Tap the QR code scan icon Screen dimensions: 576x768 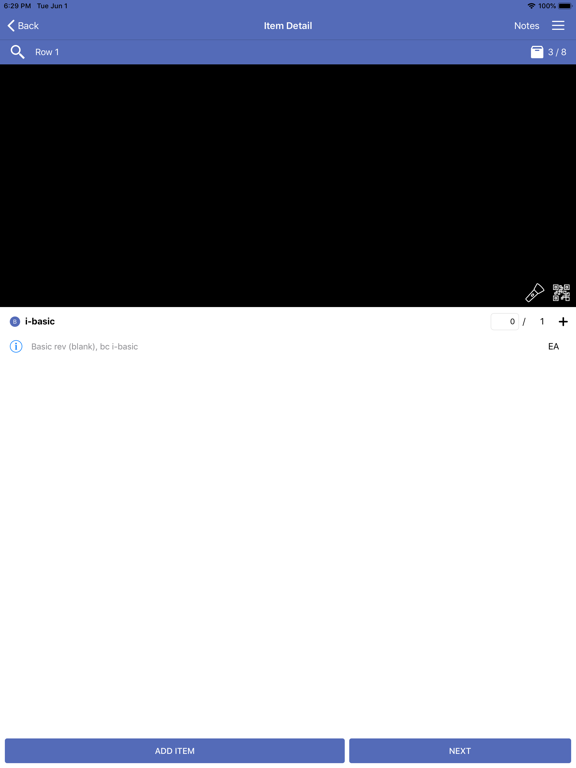(561, 292)
